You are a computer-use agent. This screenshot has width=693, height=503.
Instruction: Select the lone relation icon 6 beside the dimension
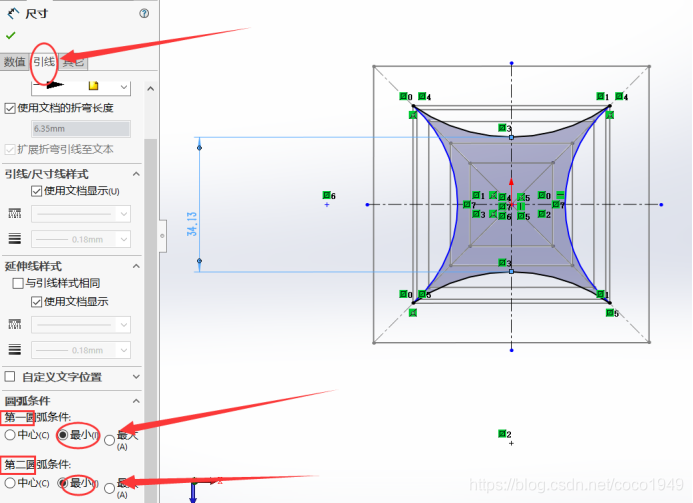coord(329,195)
